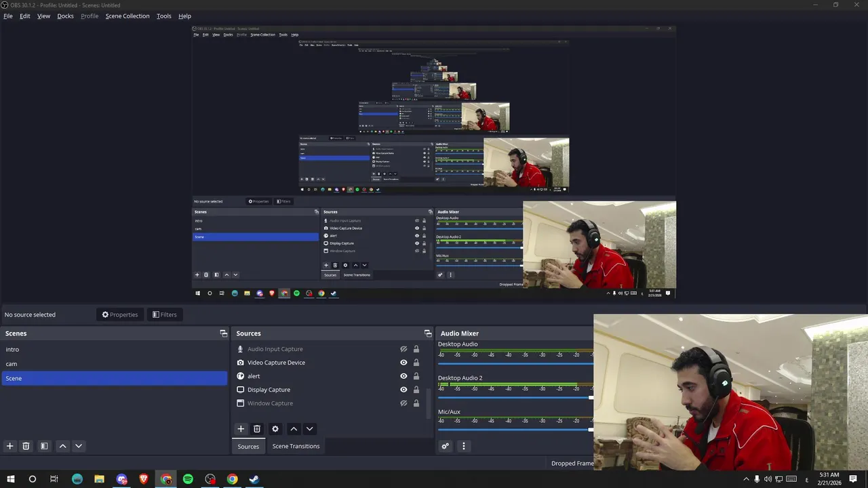Move selected source up

pyautogui.click(x=294, y=429)
